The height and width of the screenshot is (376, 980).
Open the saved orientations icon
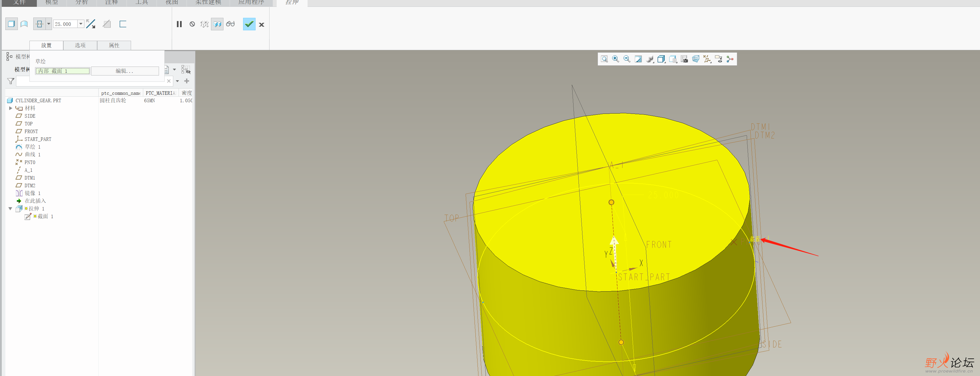(x=673, y=59)
